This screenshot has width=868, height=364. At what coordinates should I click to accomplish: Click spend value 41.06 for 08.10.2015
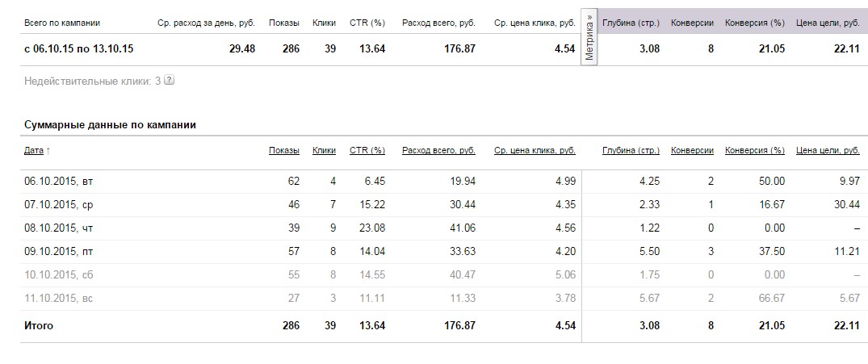tap(462, 228)
